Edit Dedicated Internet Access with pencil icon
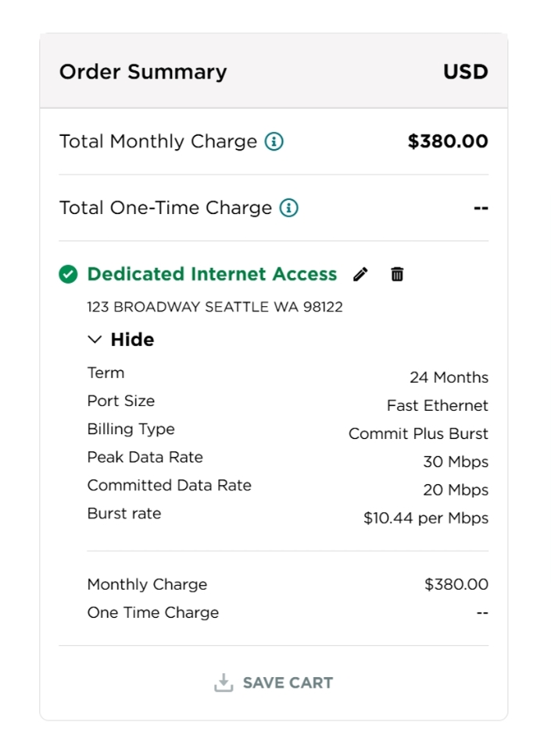551x756 pixels. tap(360, 274)
